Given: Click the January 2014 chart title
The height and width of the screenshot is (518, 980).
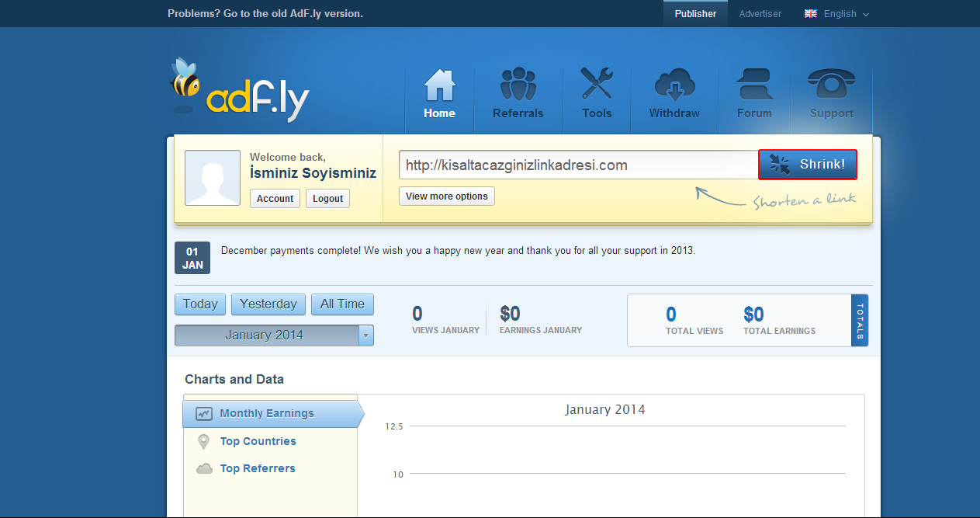Looking at the screenshot, I should (x=605, y=409).
